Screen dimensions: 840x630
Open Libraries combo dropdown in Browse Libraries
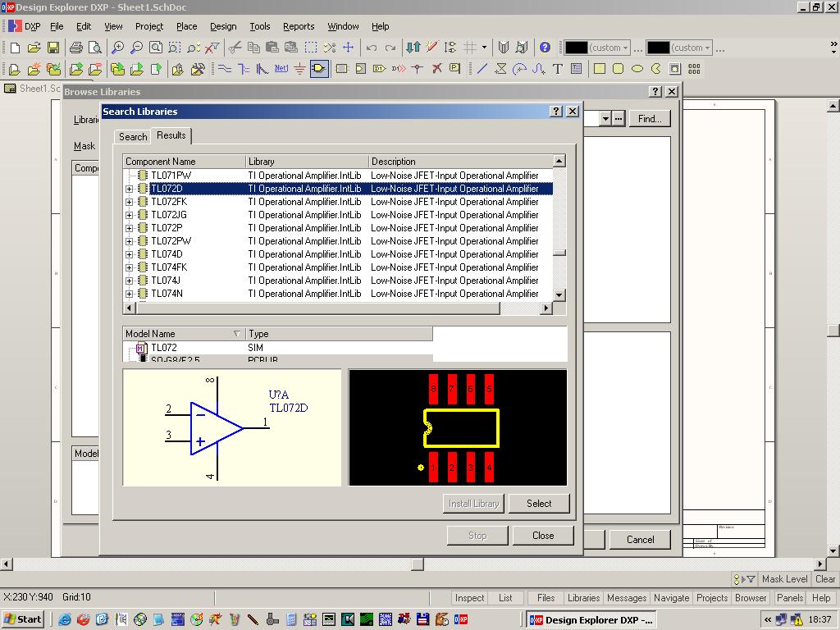pos(605,118)
